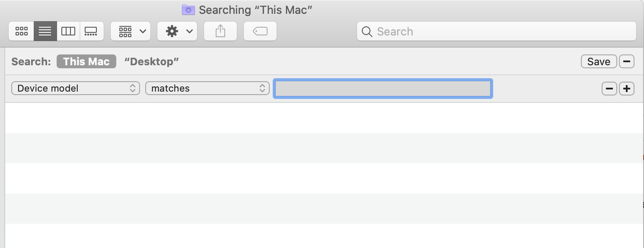
Task: Switch to icon view
Action: (x=22, y=31)
